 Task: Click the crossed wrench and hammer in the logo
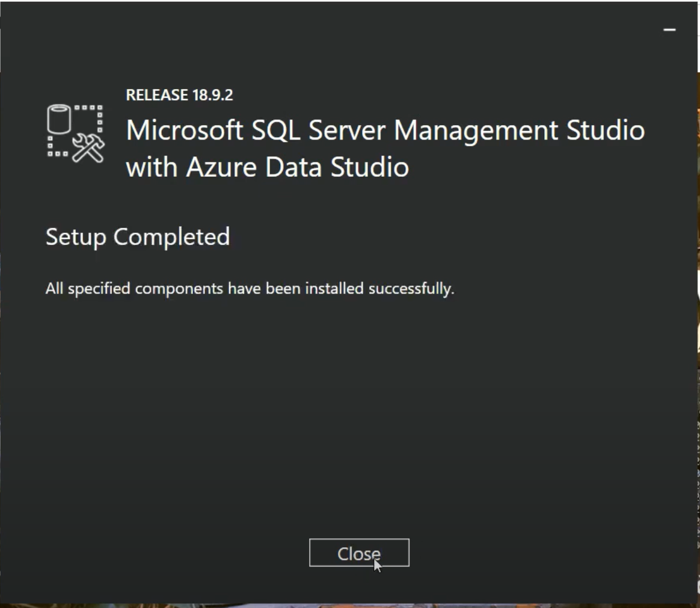[x=89, y=146]
